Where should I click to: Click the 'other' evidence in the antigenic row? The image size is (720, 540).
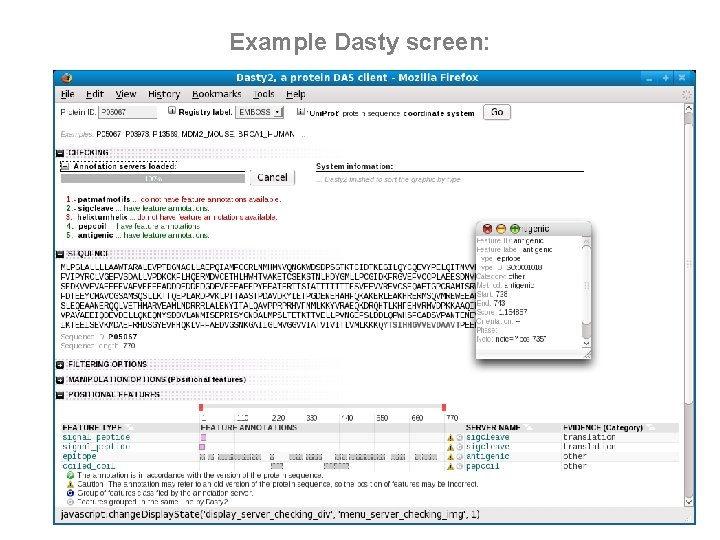click(574, 456)
